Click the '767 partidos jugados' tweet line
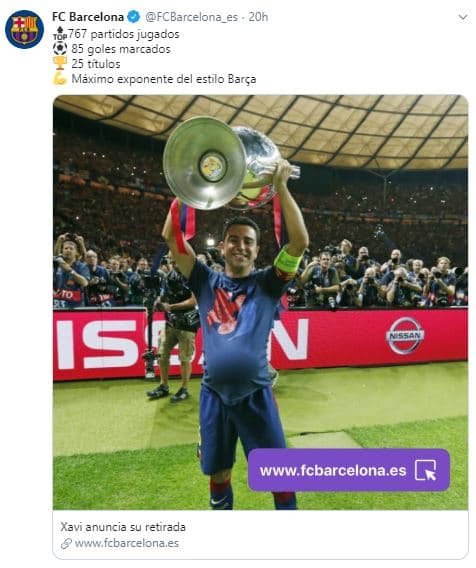476x568 pixels. tap(124, 34)
